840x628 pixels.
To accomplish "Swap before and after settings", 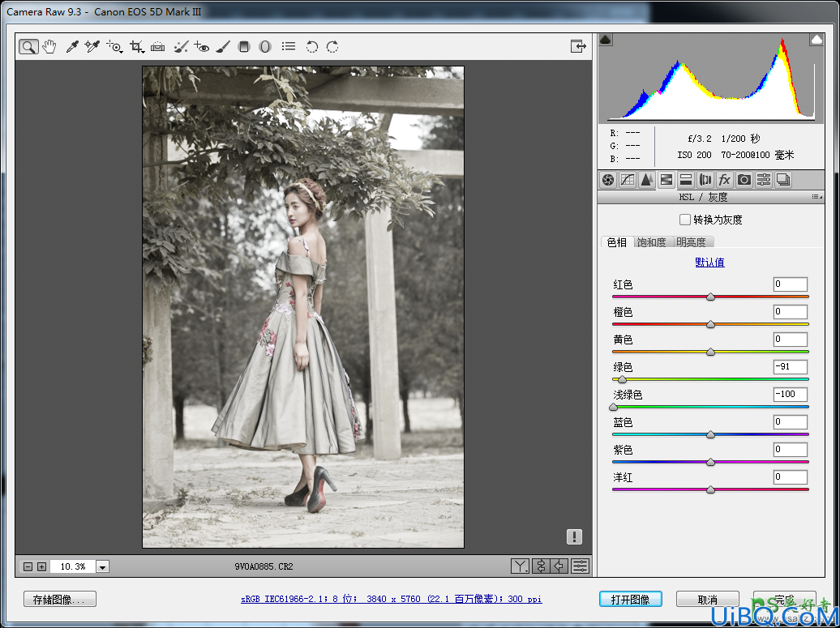I will pos(541,566).
